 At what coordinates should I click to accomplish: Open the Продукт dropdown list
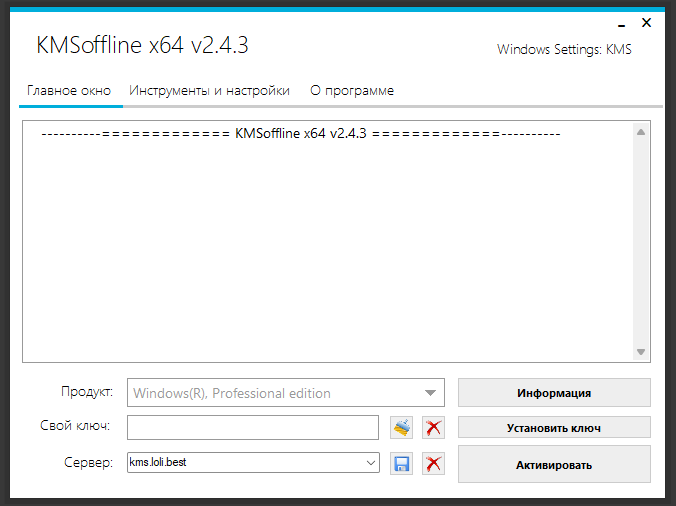click(430, 393)
